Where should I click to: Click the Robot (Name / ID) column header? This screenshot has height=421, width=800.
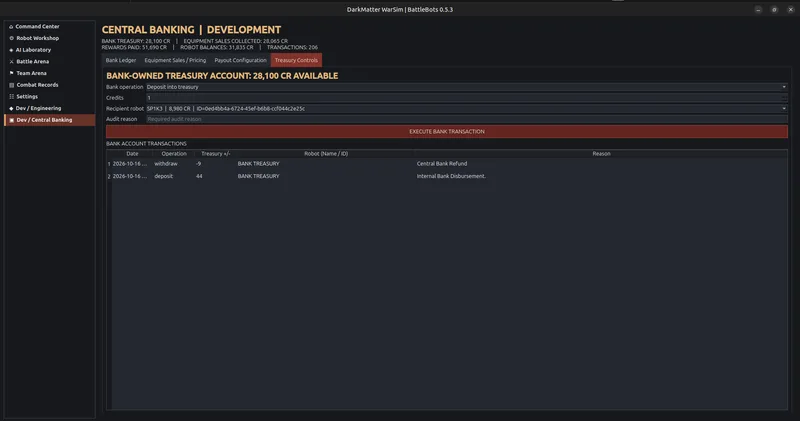pos(326,154)
